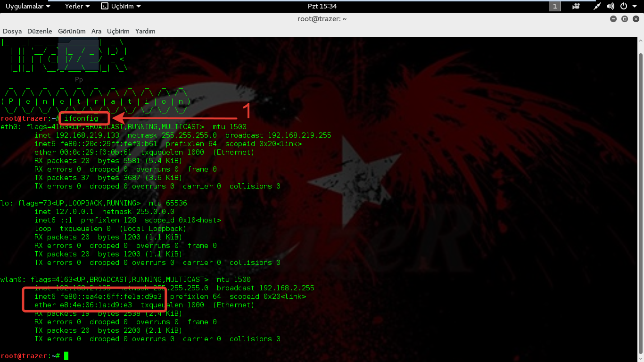This screenshot has height=362, width=644.
Task: Select workspace indicator 1 in top bar
Action: click(x=555, y=6)
